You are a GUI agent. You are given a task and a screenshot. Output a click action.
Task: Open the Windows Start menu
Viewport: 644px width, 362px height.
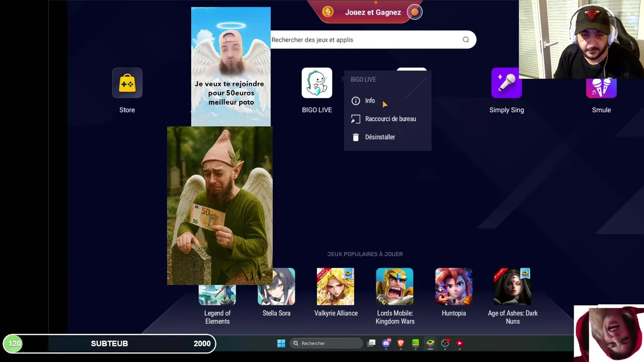281,343
